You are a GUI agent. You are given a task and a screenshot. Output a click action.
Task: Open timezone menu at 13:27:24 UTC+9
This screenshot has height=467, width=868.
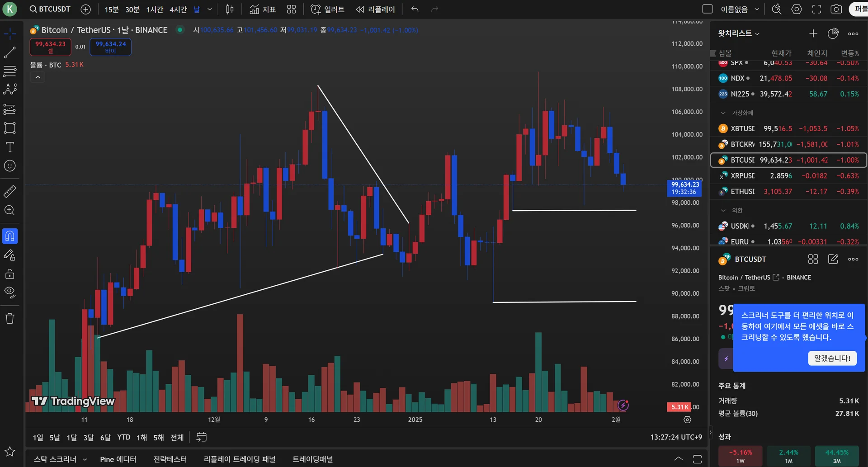pos(676,437)
